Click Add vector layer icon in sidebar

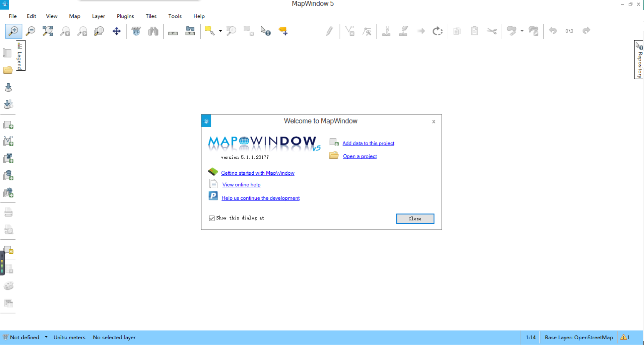(8, 141)
